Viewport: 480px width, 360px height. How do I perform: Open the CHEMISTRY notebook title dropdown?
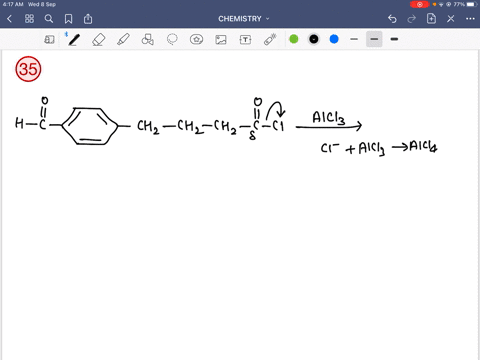point(244,19)
